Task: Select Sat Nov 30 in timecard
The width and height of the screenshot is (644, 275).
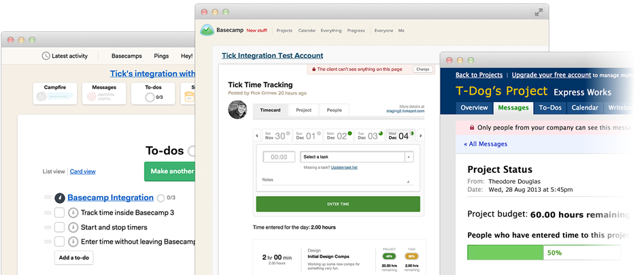Action: pyautogui.click(x=277, y=135)
